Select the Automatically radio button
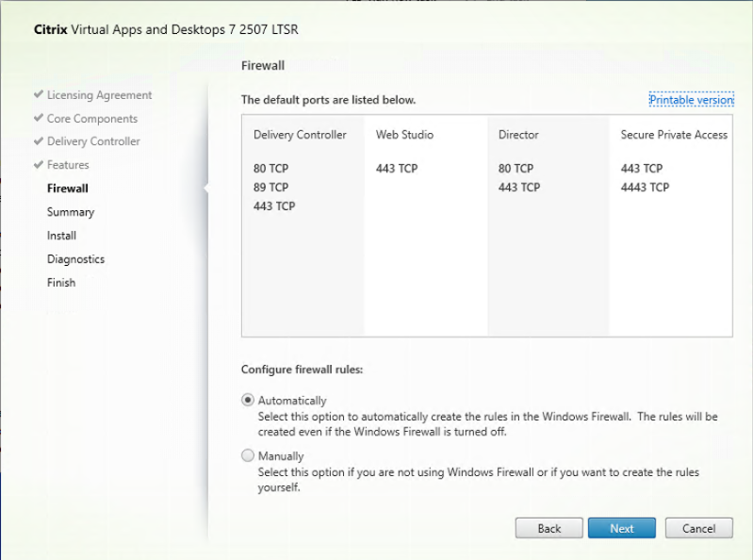This screenshot has height=560, width=753. [x=248, y=400]
